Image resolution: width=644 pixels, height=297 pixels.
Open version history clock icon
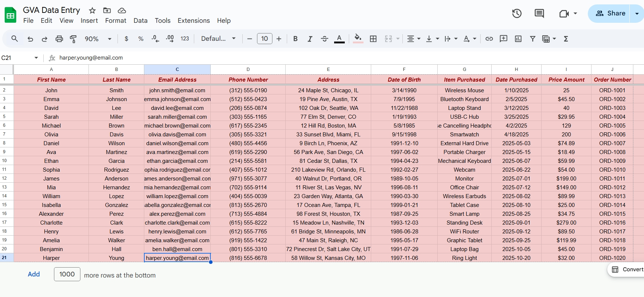[517, 14]
